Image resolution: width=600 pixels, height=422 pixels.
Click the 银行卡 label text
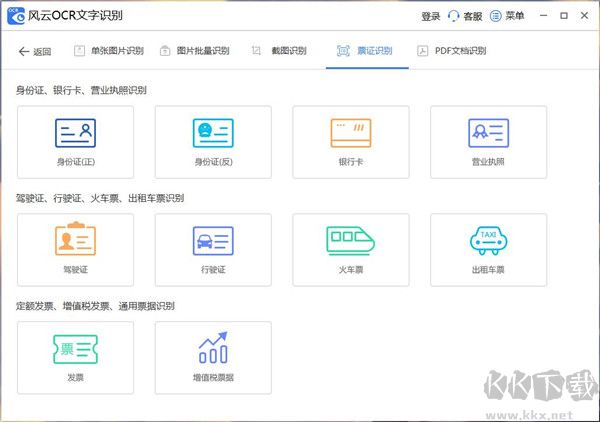point(351,162)
